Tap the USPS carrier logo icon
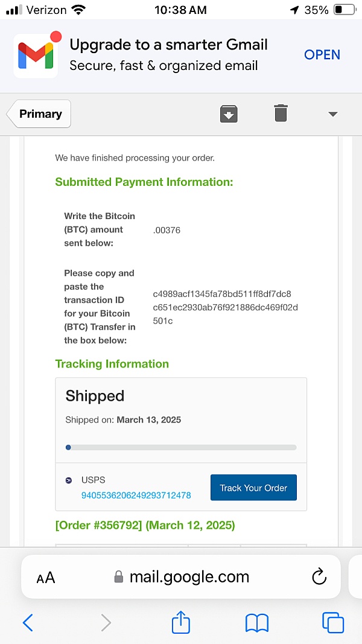362x644 pixels. (x=69, y=480)
